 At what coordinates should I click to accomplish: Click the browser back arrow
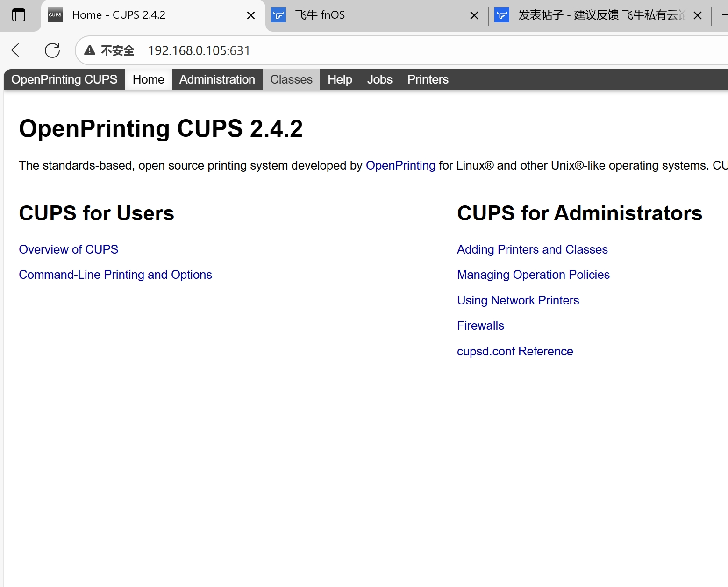[x=19, y=50]
